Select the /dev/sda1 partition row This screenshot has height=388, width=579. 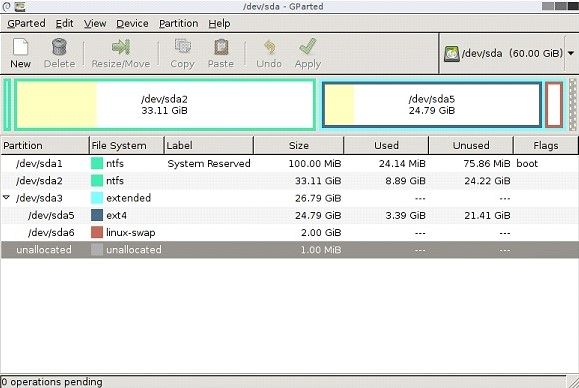[289, 164]
